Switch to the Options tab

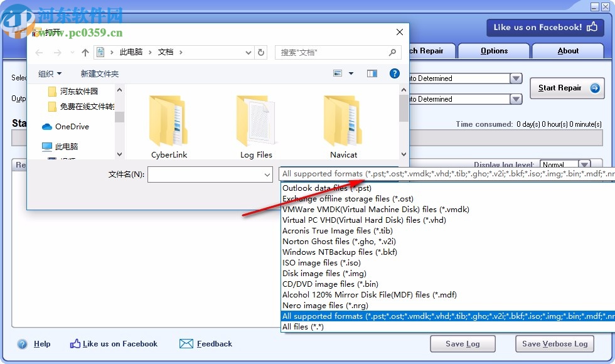(x=494, y=51)
